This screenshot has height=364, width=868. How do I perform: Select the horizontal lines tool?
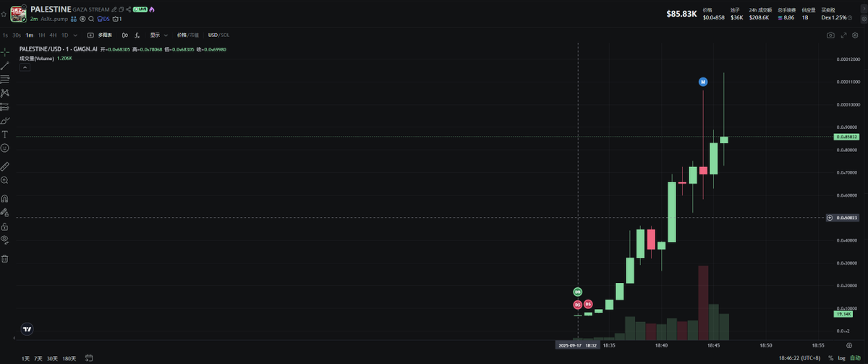(x=4, y=79)
